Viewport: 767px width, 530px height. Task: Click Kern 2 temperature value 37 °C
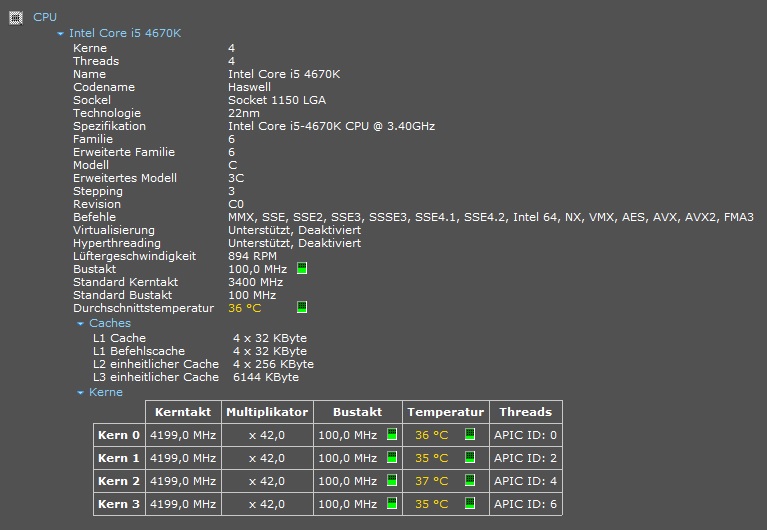coord(431,481)
